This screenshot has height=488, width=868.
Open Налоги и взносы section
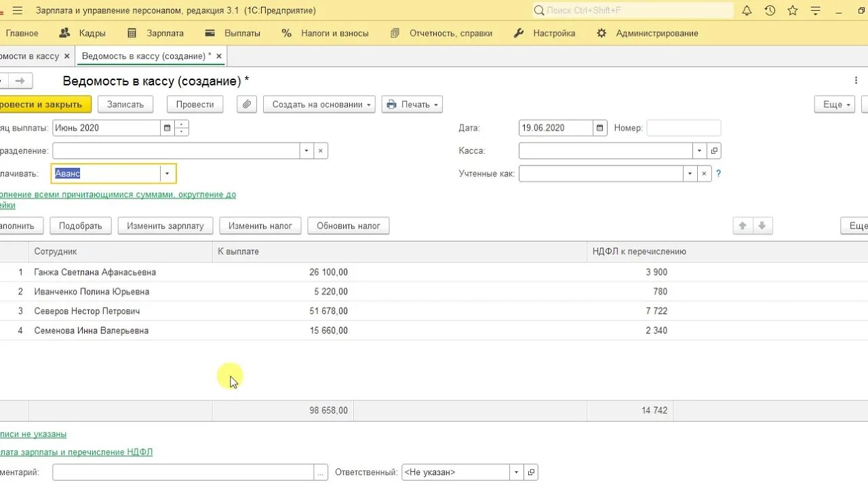click(x=325, y=33)
